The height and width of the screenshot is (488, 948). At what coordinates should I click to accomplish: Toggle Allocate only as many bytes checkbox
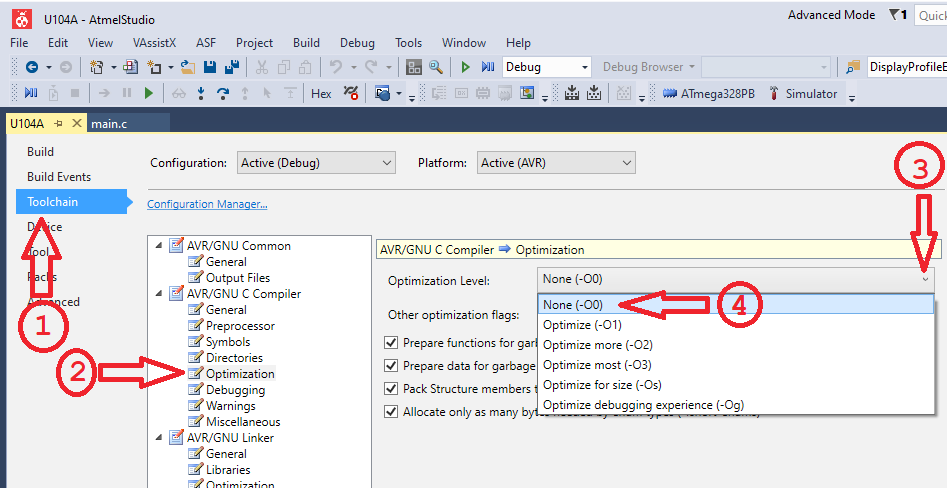(391, 411)
